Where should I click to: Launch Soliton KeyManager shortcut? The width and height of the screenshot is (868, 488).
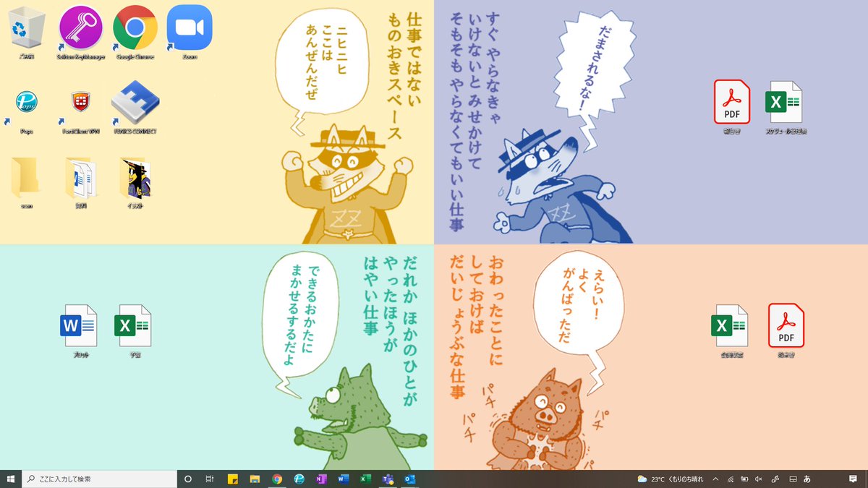click(x=80, y=33)
